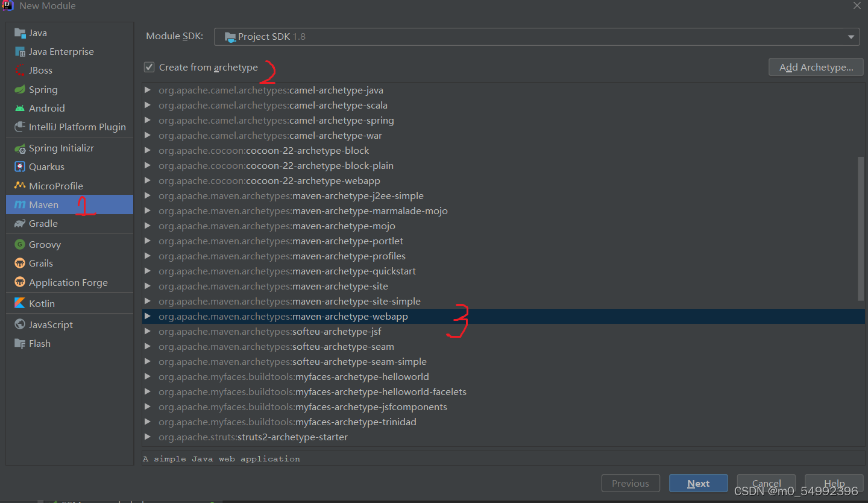868x503 pixels.
Task: Select the Java folder icon in sidebar
Action: coord(20,33)
